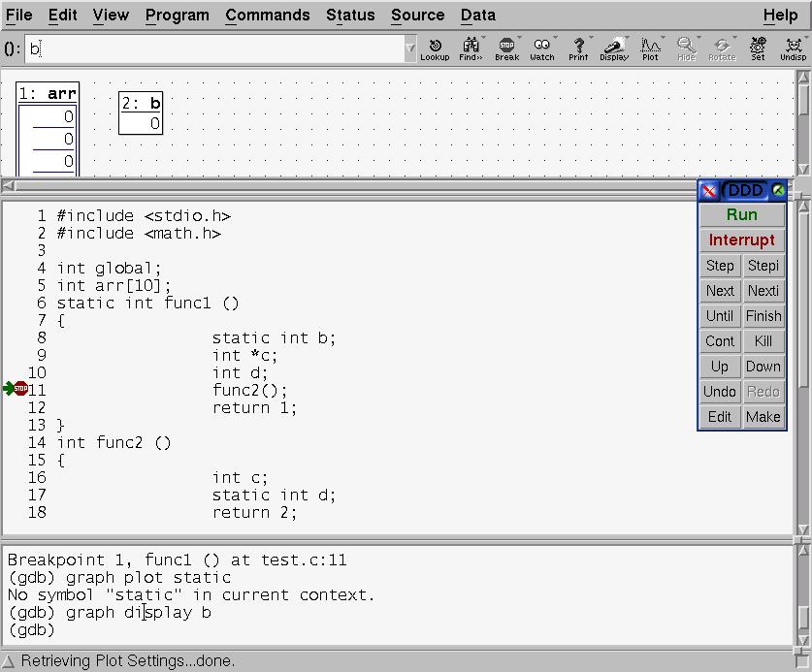Click the Edit button in command tool

720,417
